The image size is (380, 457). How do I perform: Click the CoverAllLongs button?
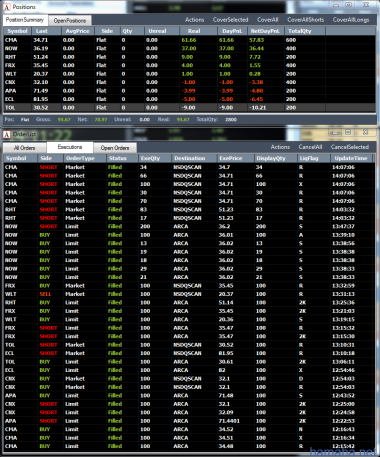pos(351,20)
